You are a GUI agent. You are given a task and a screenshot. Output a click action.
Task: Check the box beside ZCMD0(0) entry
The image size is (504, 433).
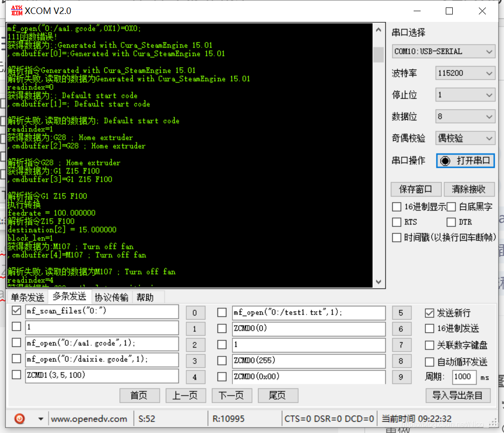pyautogui.click(x=222, y=329)
